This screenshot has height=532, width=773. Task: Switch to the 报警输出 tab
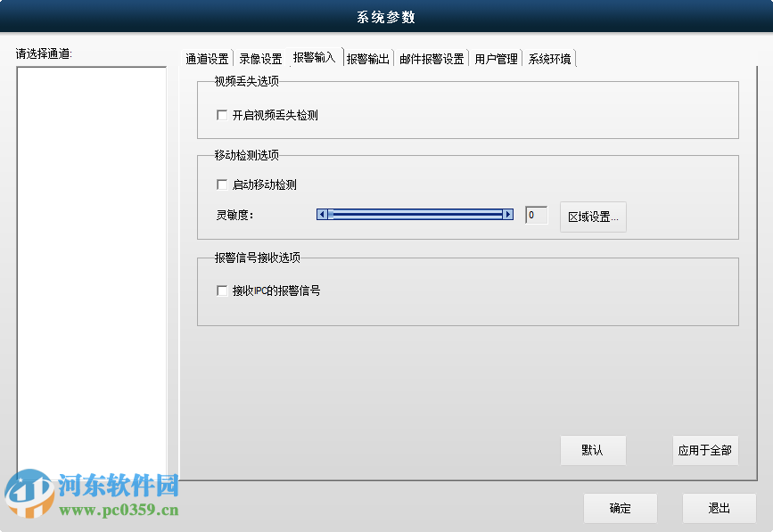[x=366, y=57]
